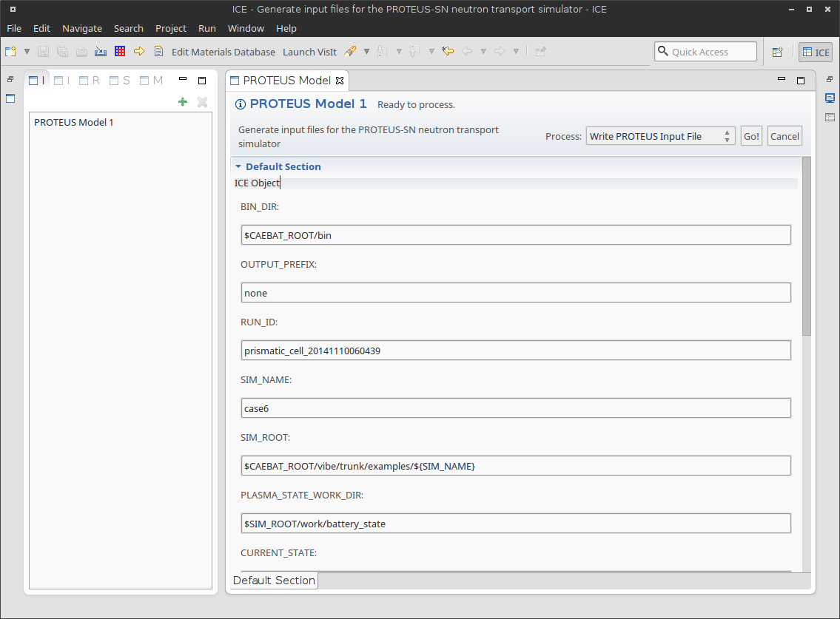
Task: Click the blue import tray icon
Action: coord(100,52)
